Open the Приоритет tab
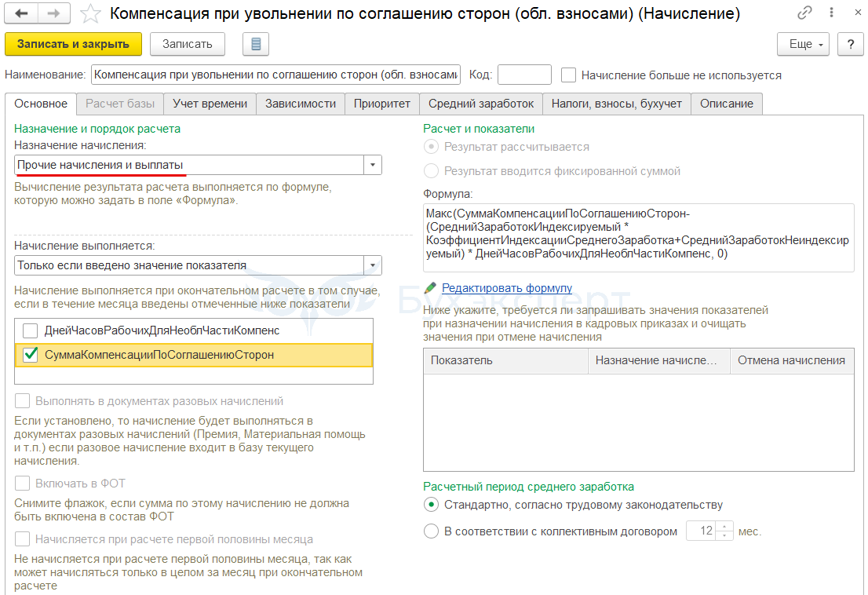 tap(382, 104)
